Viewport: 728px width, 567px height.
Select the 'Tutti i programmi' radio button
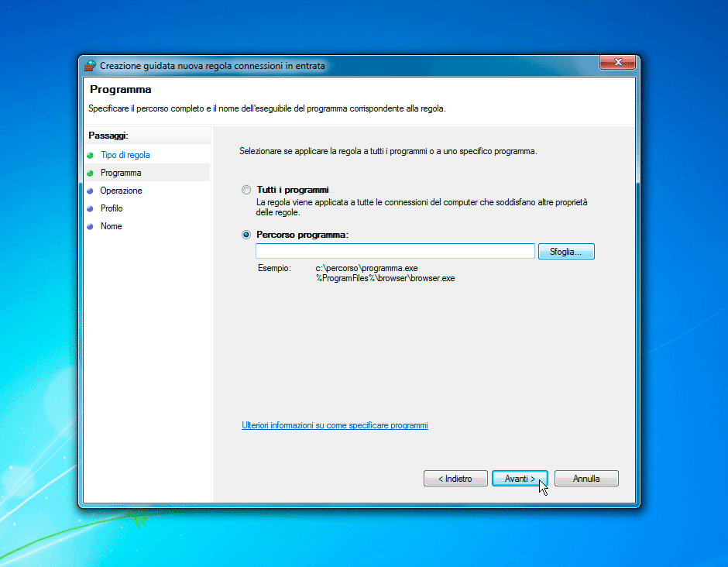point(246,190)
